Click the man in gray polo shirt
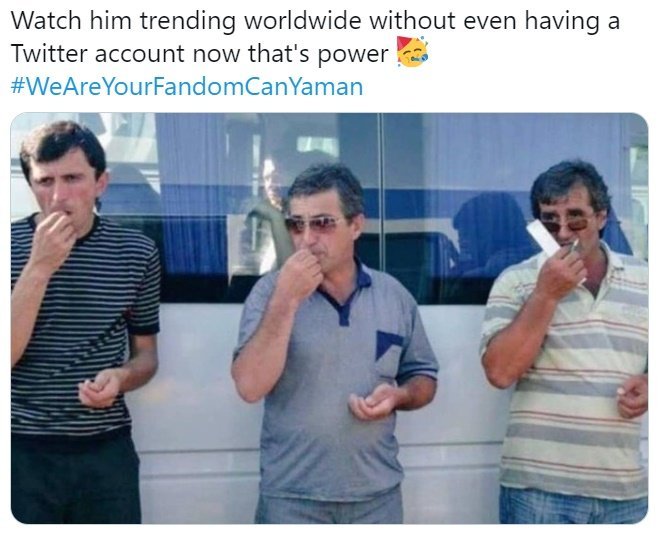This screenshot has height=538, width=665. click(333, 343)
